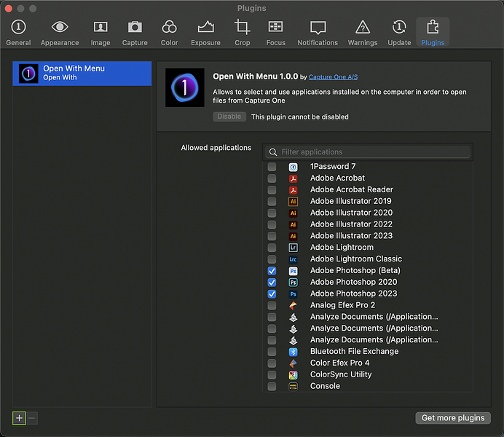
Task: Select "ColorSync Utility" app name
Action: click(341, 374)
